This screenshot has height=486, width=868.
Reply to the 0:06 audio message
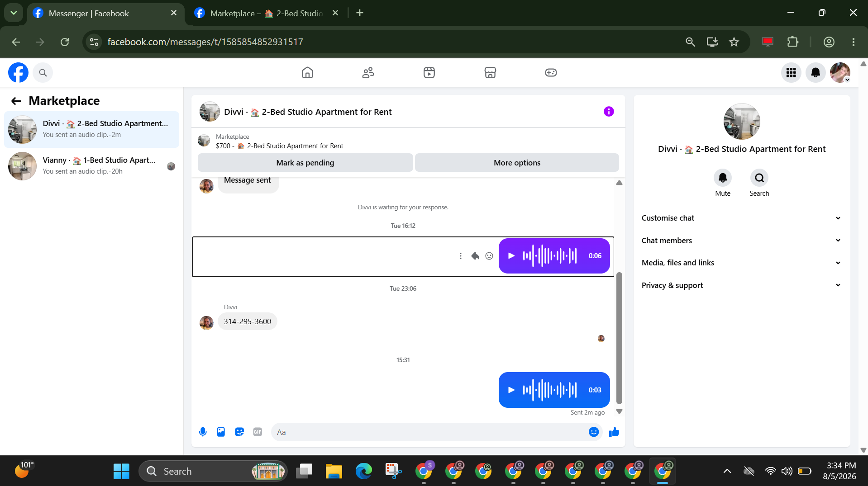475,256
